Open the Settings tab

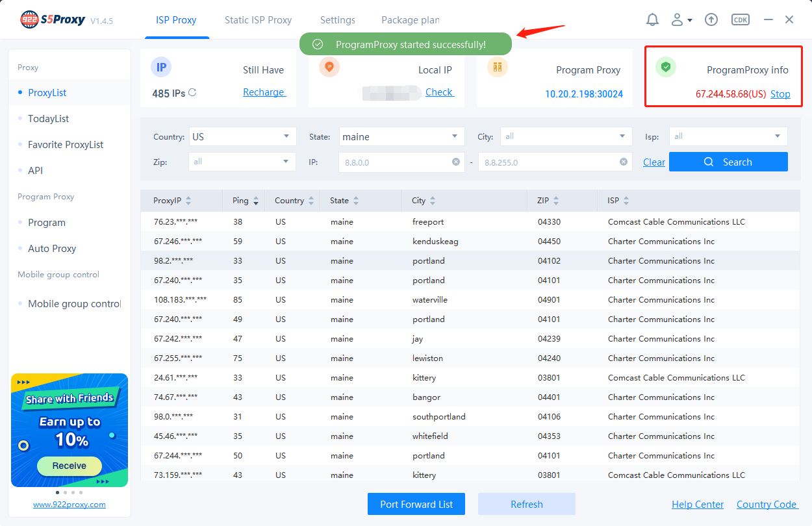click(338, 20)
